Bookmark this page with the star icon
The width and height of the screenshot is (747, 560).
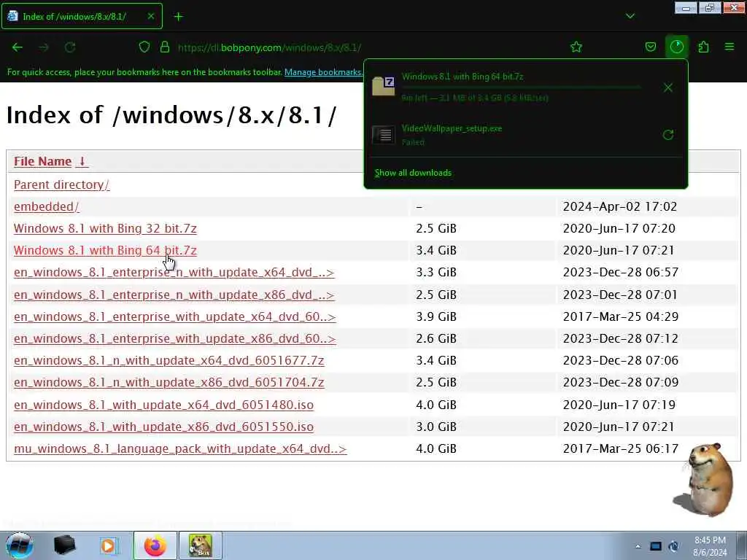576,47
